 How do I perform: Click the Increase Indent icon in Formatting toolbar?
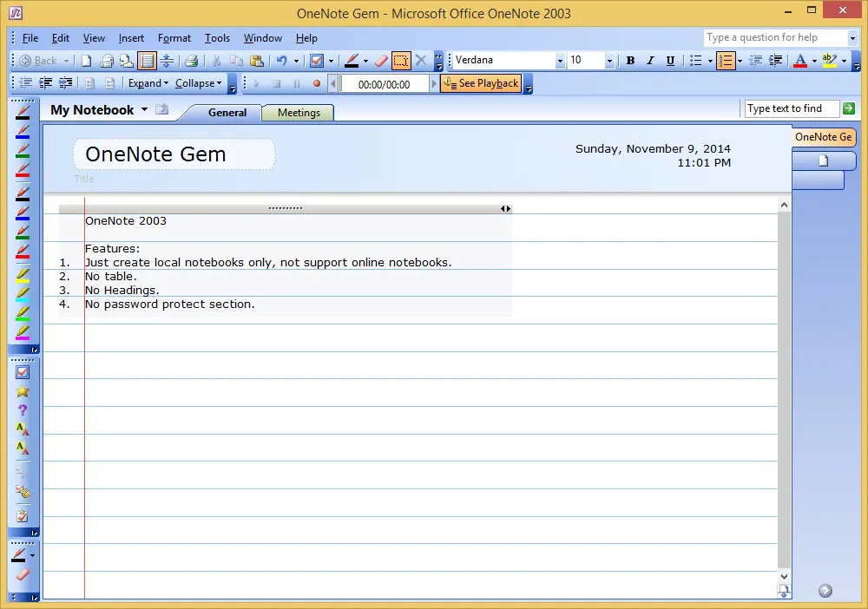point(775,61)
